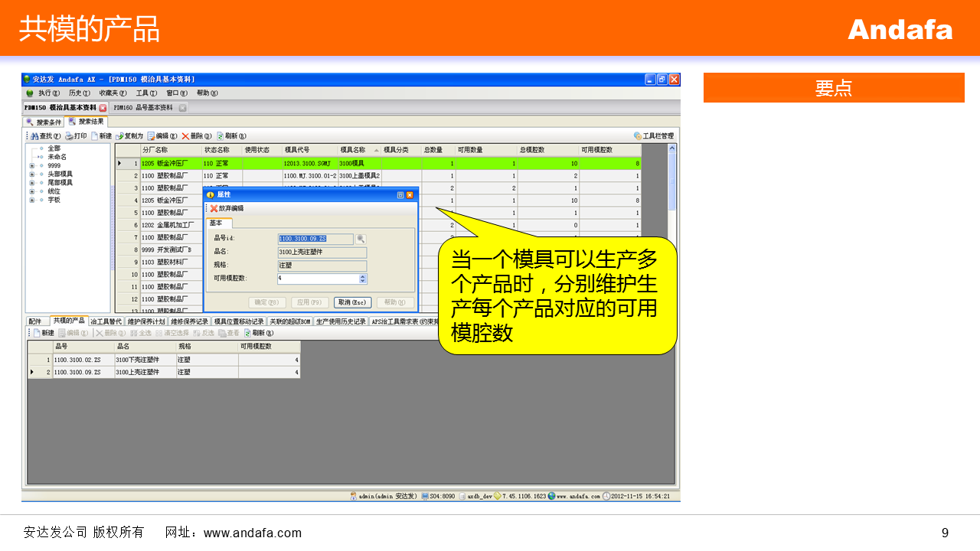Click the 复制为 copy-as icon
Screen dimensions: 980x551
[120, 136]
